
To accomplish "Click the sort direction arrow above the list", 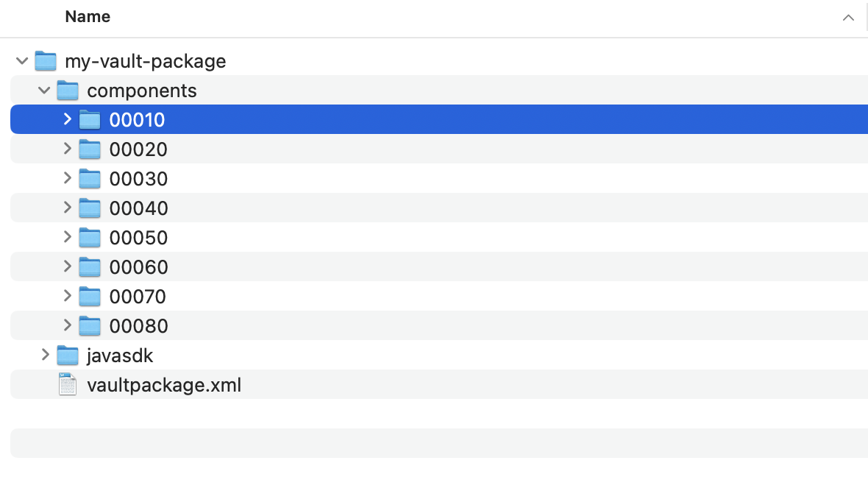I will click(x=847, y=16).
